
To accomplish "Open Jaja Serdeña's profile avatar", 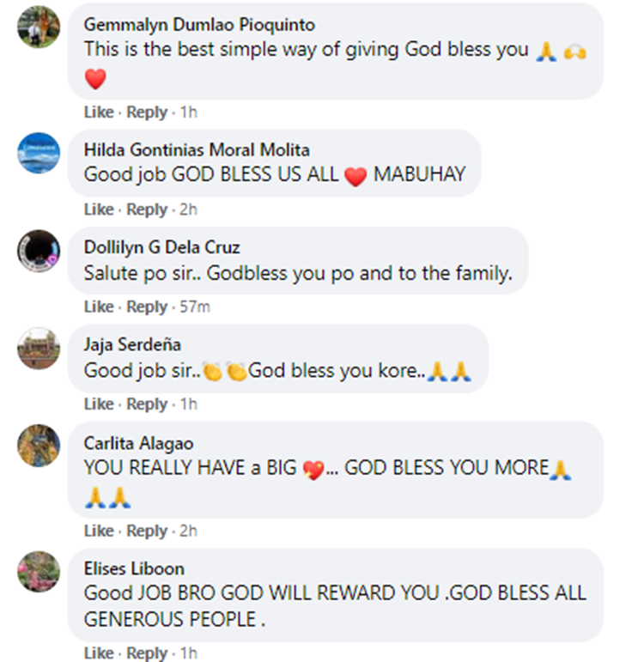I will point(39,349).
